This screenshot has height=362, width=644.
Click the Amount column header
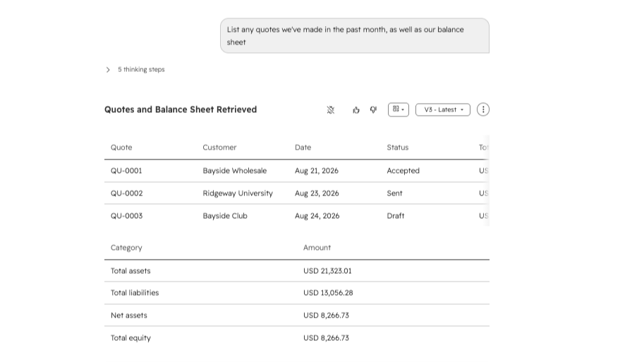click(317, 248)
